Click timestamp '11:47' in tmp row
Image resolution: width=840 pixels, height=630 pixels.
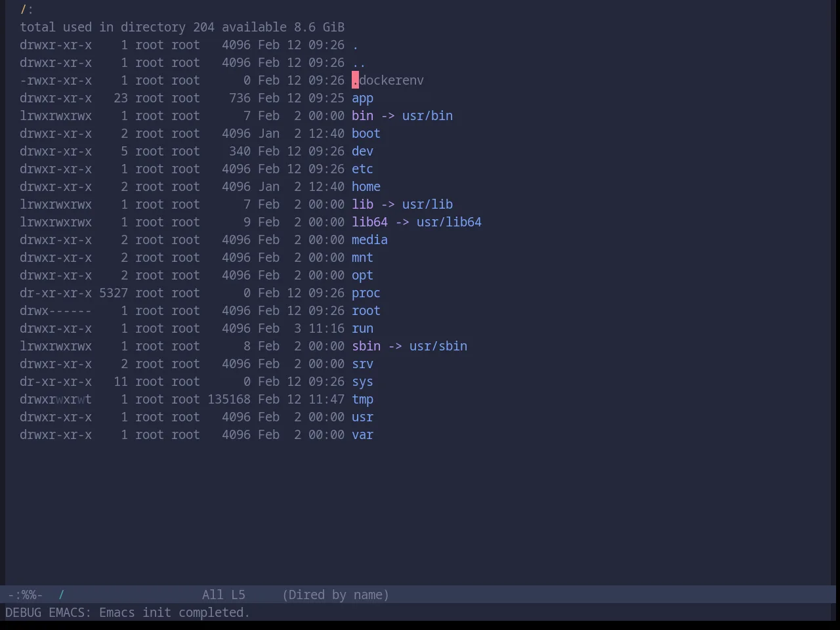(326, 399)
